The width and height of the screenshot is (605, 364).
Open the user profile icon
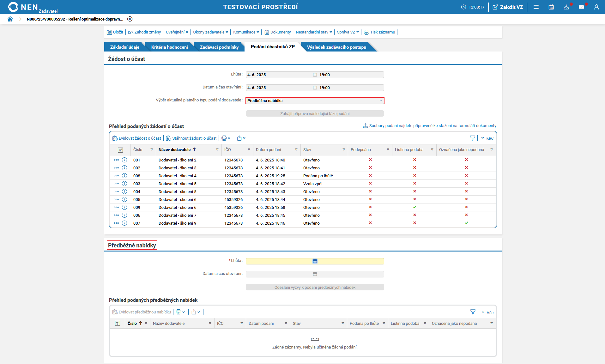point(596,7)
